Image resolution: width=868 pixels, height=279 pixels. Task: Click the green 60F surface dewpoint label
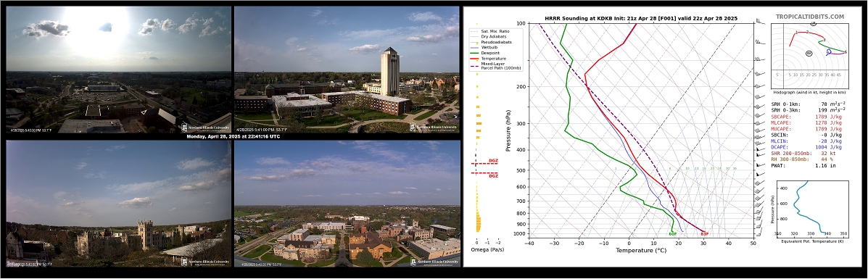[x=673, y=233]
